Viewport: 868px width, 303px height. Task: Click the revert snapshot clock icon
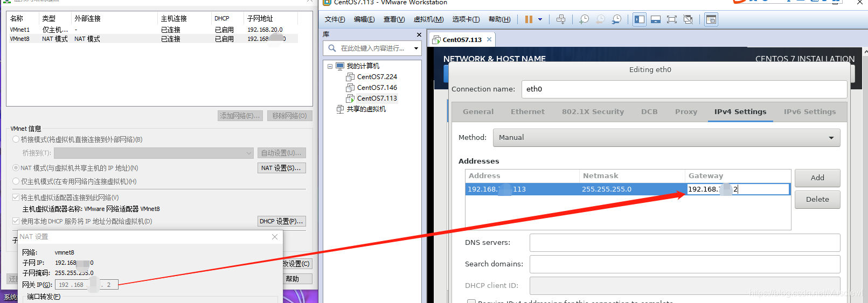point(600,19)
